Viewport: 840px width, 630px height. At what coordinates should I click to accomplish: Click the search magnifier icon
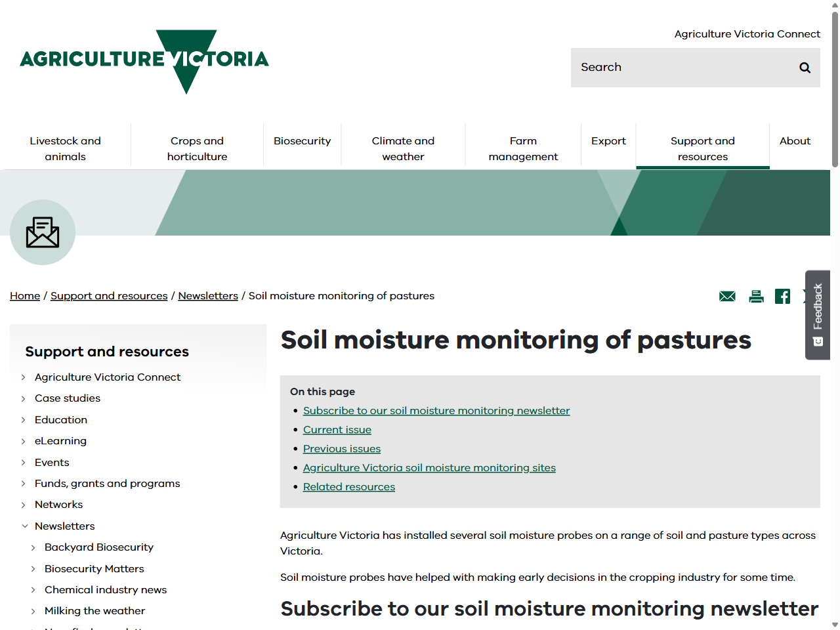tap(805, 68)
